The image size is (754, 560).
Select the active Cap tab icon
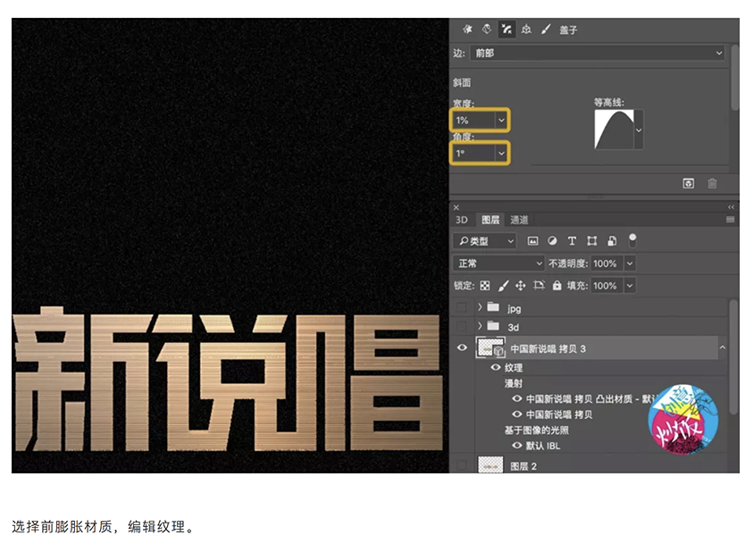click(x=507, y=29)
